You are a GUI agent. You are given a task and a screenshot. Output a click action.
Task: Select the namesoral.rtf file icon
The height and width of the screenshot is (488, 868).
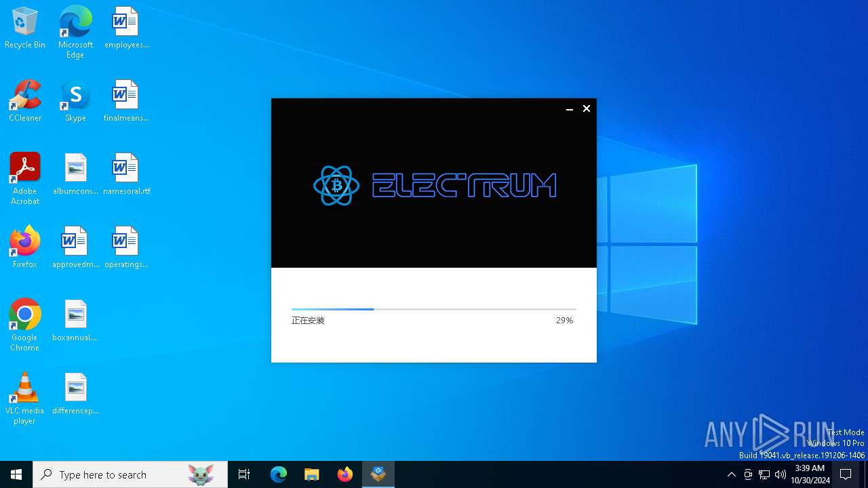tap(126, 175)
